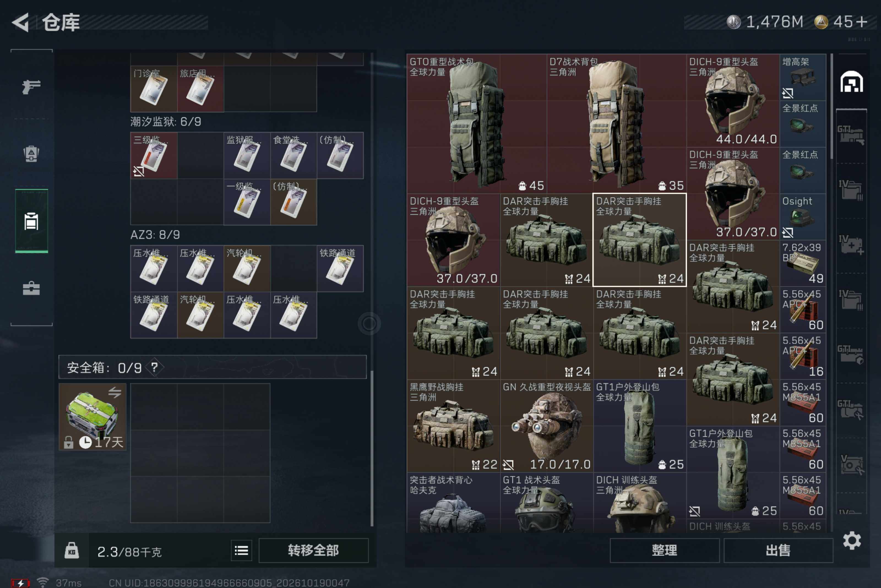Select the GN 久战重型夜视头盔 helmet

click(x=546, y=426)
